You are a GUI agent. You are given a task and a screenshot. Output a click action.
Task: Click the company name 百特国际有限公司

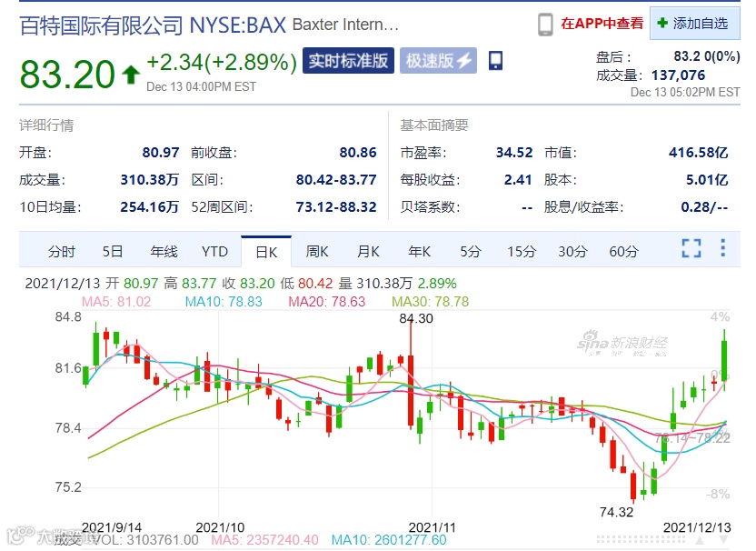(x=101, y=25)
